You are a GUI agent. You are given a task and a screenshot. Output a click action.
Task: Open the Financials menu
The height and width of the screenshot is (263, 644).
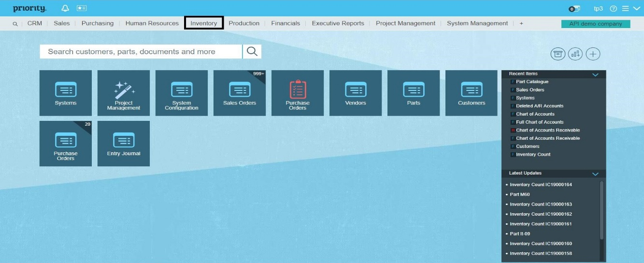pyautogui.click(x=286, y=23)
